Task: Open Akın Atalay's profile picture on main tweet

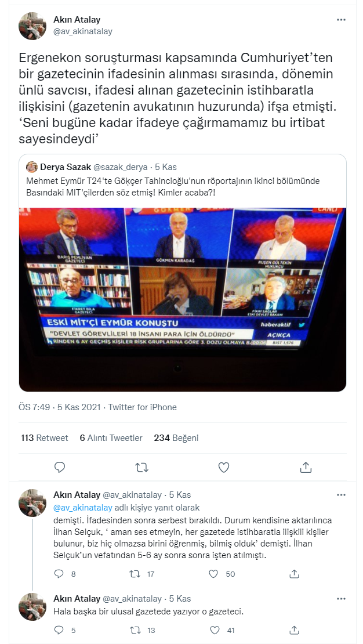Action: click(x=33, y=26)
